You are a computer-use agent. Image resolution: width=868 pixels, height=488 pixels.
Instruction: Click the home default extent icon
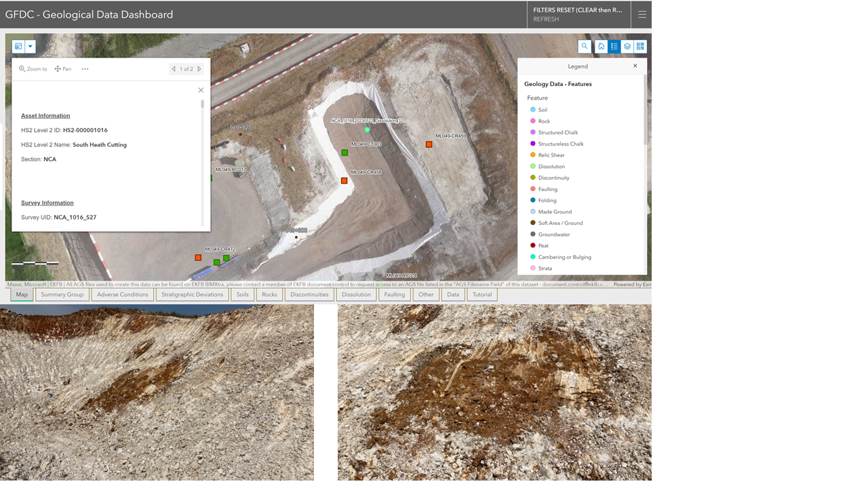pyautogui.click(x=601, y=47)
